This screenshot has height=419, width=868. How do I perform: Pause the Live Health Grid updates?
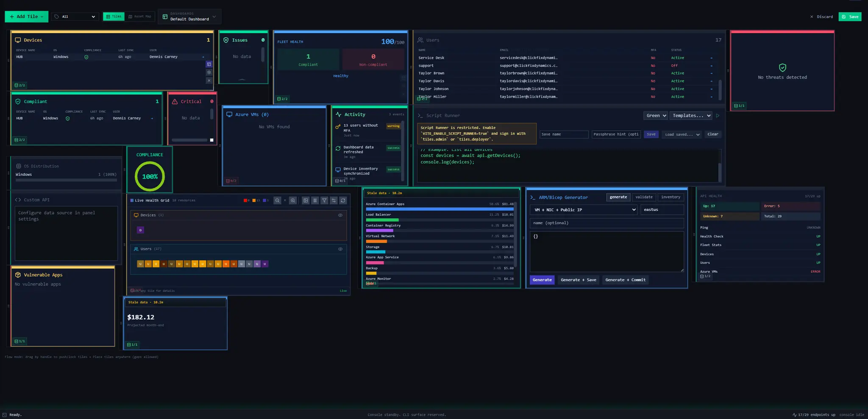[315, 200]
